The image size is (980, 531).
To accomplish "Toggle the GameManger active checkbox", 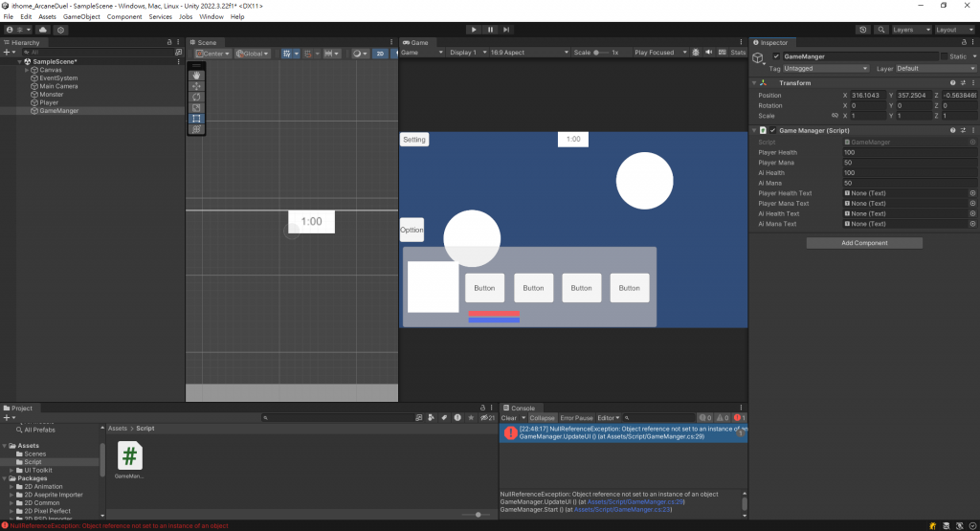I will pos(776,56).
